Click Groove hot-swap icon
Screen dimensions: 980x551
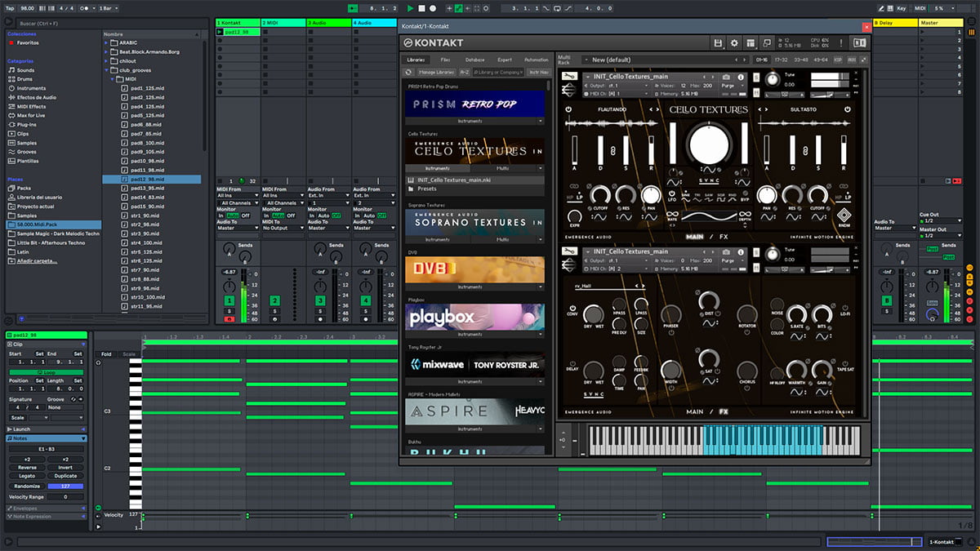coord(73,399)
